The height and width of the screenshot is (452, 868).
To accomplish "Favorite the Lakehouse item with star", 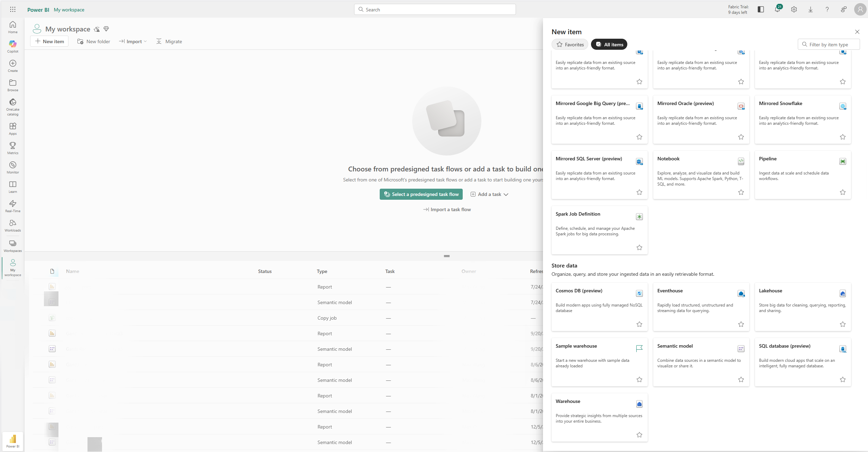I will coord(842,324).
